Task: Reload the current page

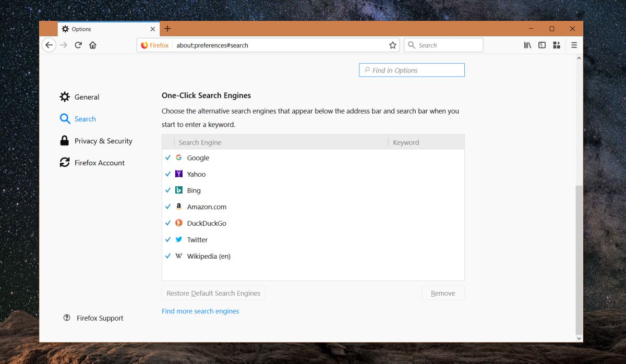Action: coord(78,45)
